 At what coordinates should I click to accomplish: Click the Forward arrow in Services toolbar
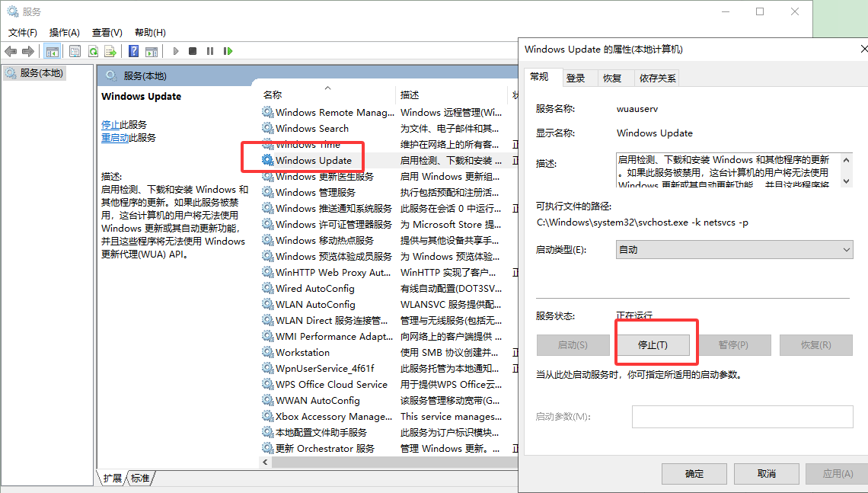pyautogui.click(x=27, y=52)
